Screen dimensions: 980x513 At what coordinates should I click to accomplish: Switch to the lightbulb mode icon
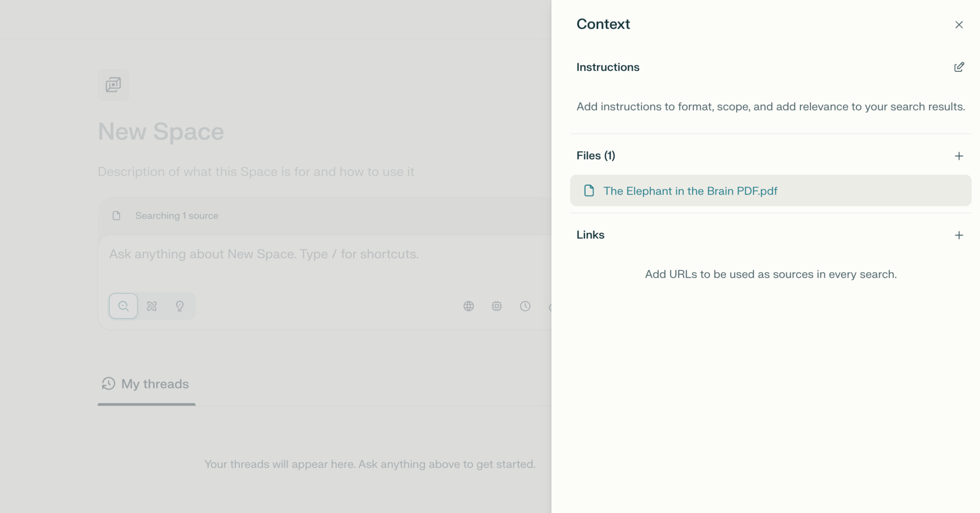click(180, 306)
